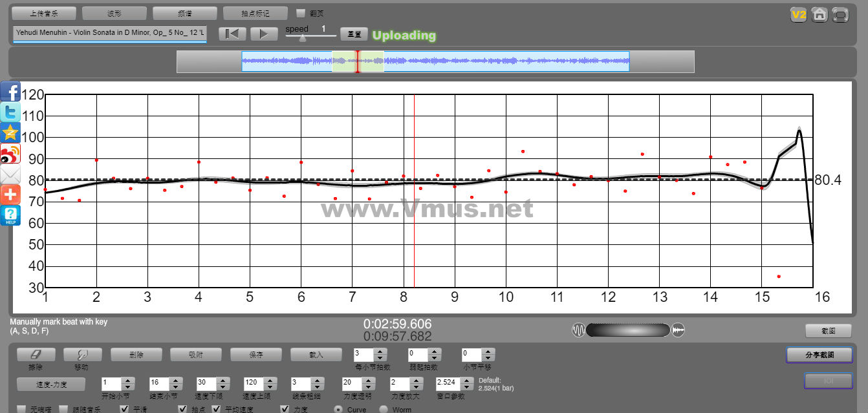Click the 分享截图 share screenshot button
The width and height of the screenshot is (868, 413).
(x=819, y=355)
